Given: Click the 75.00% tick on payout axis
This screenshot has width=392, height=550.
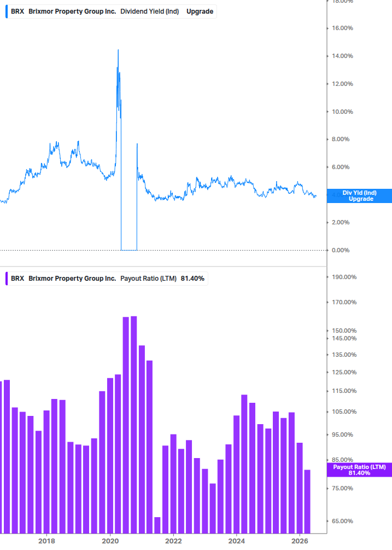Looking at the screenshot, I should point(342,488).
